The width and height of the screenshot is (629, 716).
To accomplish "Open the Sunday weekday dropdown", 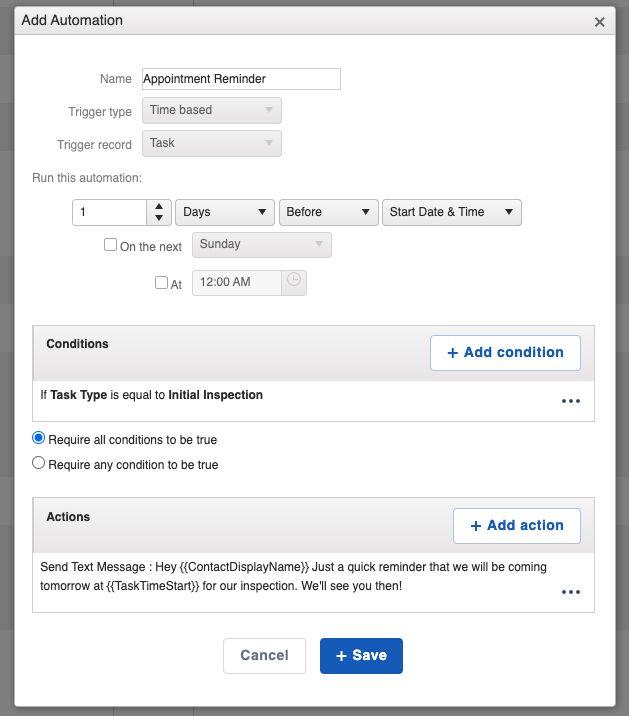I will point(261,244).
